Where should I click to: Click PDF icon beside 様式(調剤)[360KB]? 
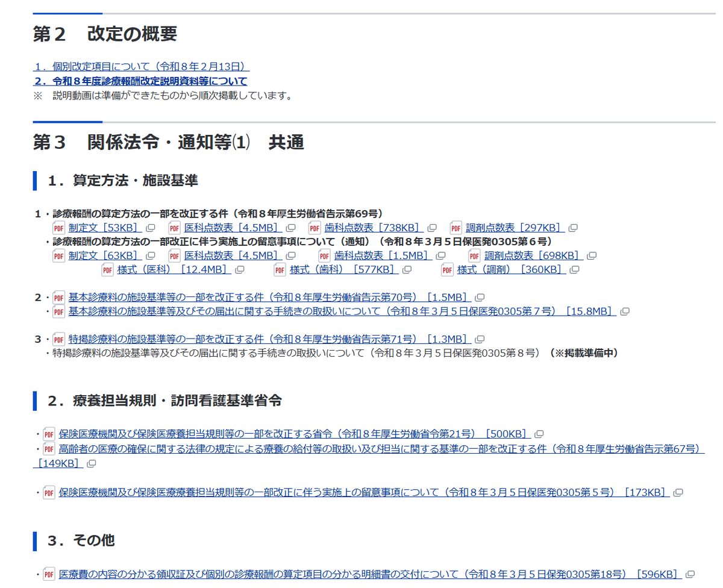click(447, 270)
